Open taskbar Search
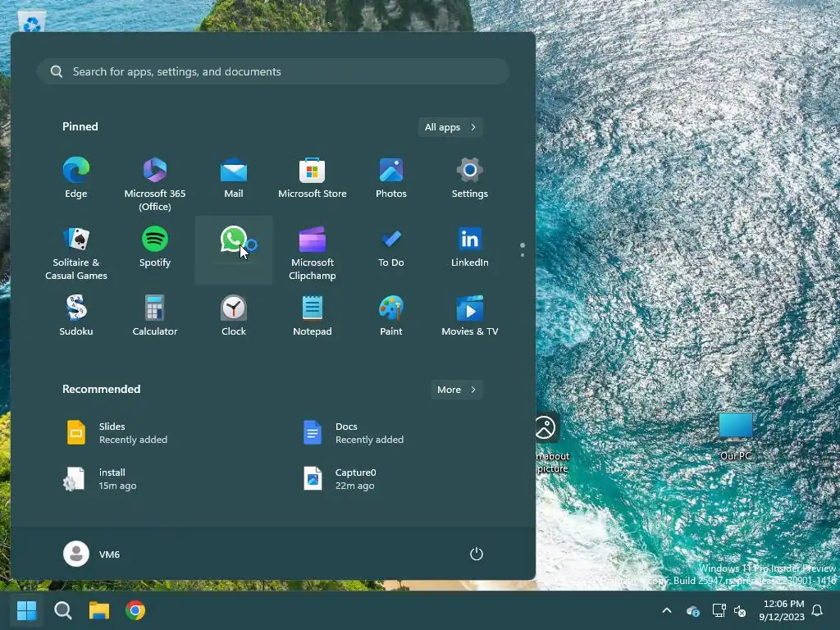This screenshot has width=840, height=630. [x=62, y=610]
